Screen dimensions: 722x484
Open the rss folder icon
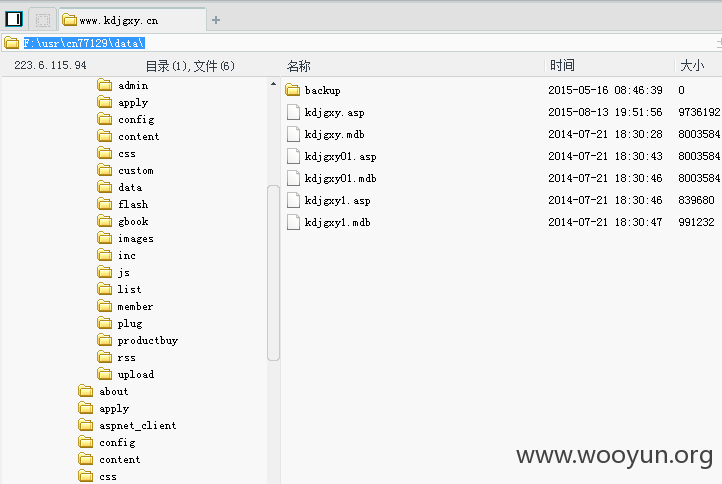[x=105, y=357]
